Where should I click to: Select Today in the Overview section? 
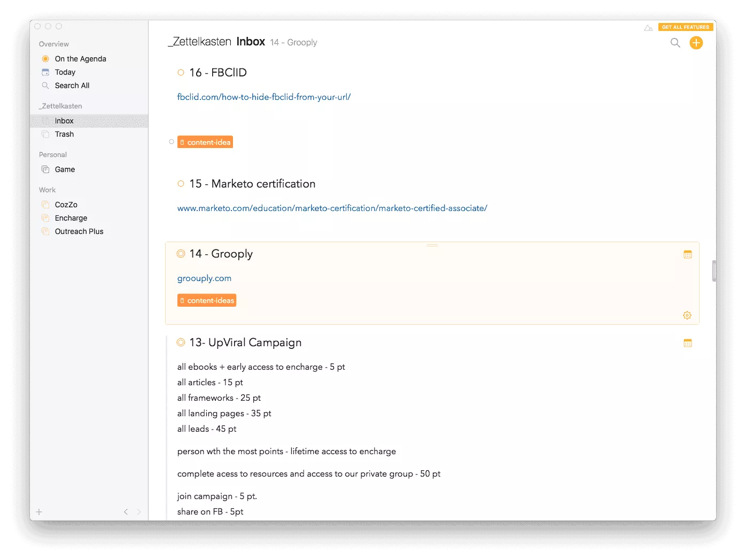click(65, 72)
